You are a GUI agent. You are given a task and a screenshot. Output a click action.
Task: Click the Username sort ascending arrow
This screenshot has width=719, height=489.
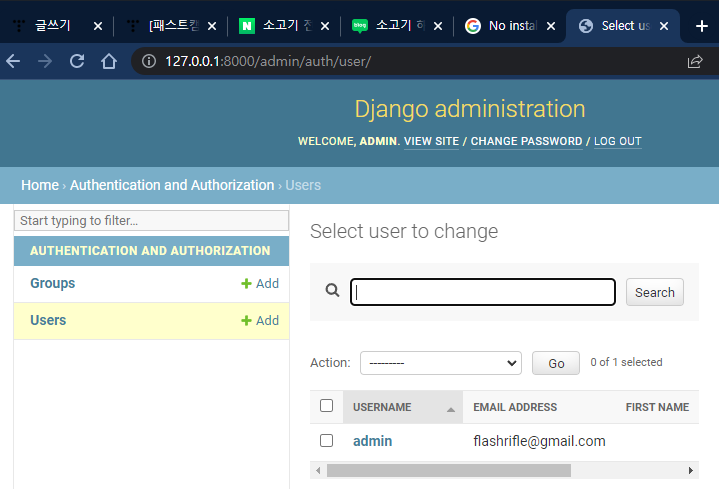(x=451, y=410)
